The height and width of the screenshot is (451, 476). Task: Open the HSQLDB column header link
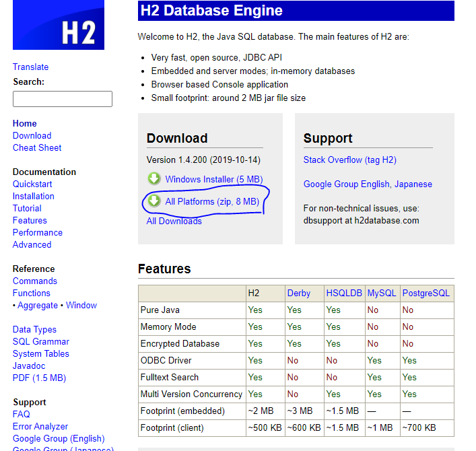tap(344, 293)
